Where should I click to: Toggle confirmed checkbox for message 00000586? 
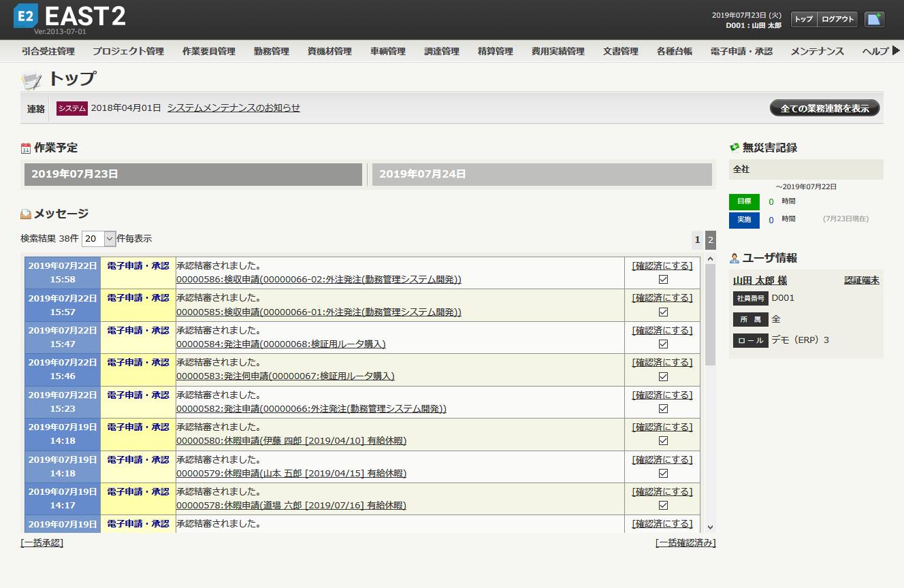click(x=663, y=279)
